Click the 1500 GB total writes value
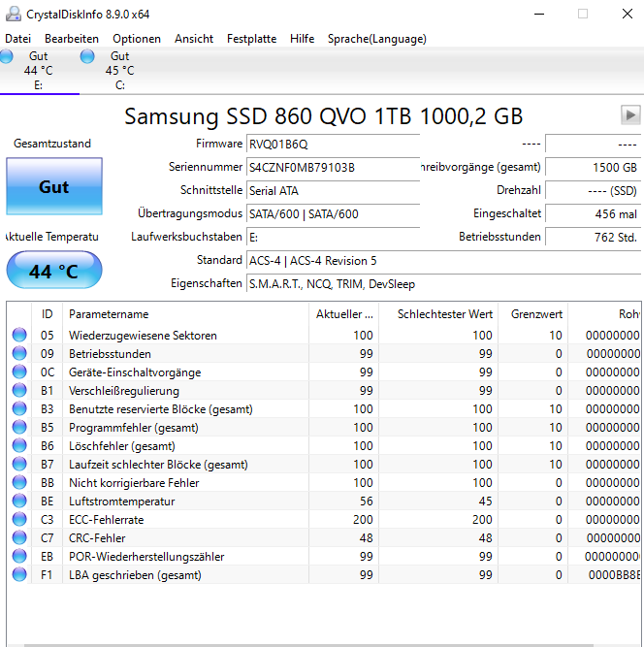Image resolution: width=644 pixels, height=647 pixels. (593, 168)
